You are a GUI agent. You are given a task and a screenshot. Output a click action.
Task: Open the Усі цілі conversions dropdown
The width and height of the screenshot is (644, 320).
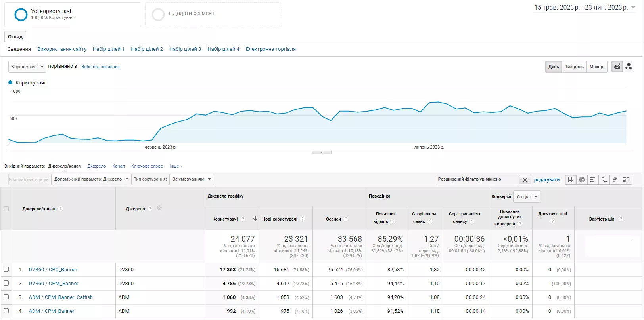527,196
